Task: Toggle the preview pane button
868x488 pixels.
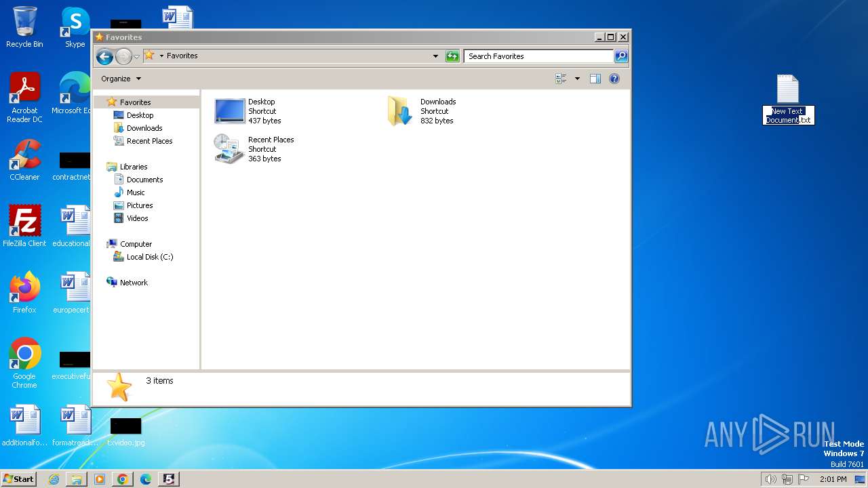Action: point(595,79)
